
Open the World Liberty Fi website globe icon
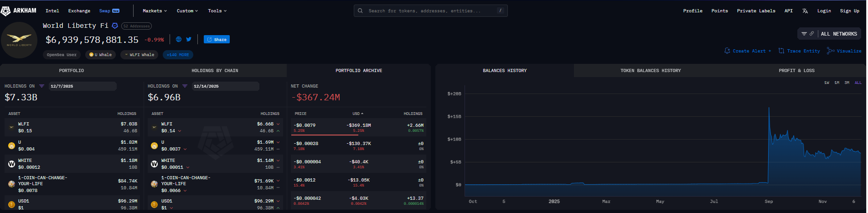click(179, 39)
